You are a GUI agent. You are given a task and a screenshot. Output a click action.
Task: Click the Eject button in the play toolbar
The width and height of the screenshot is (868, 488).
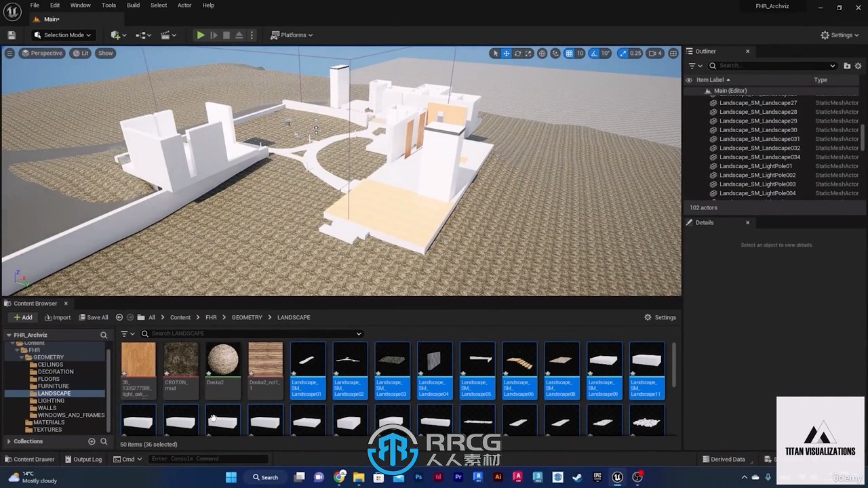click(239, 35)
